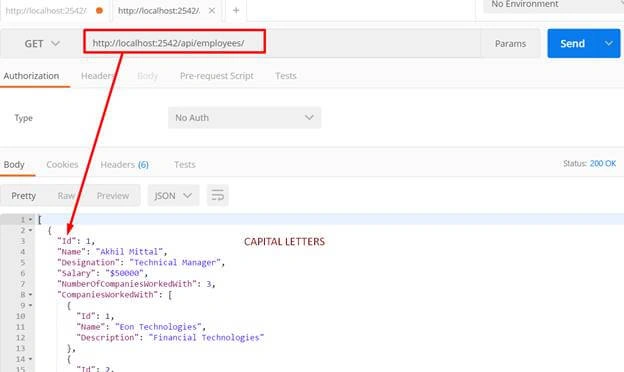Switch to the Authorization tab
624x372 pixels.
click(31, 76)
